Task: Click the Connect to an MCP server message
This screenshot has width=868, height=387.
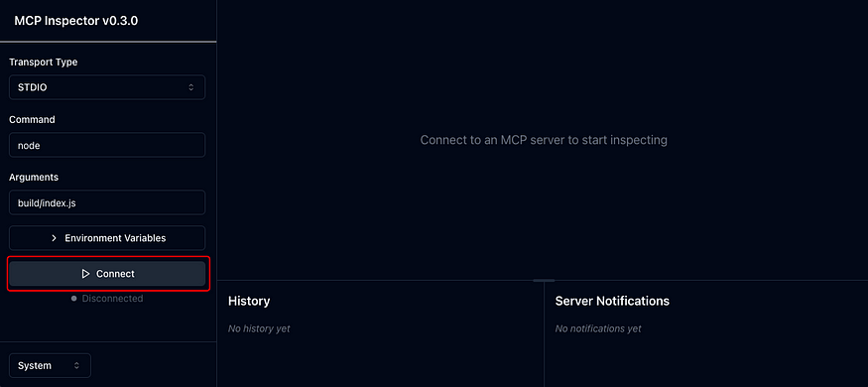Action: click(544, 140)
